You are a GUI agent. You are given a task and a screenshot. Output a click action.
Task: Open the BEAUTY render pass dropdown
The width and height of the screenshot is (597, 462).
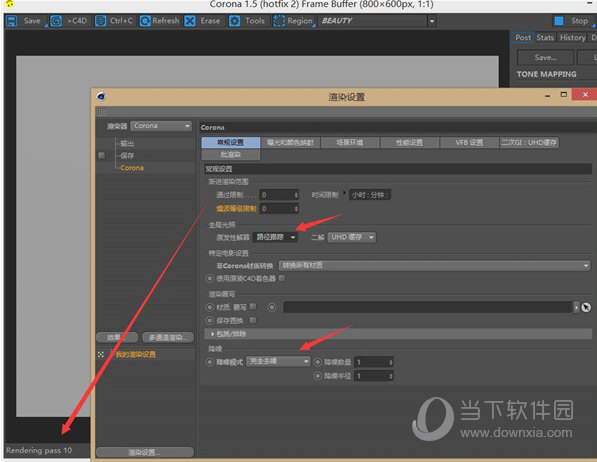pyautogui.click(x=431, y=21)
